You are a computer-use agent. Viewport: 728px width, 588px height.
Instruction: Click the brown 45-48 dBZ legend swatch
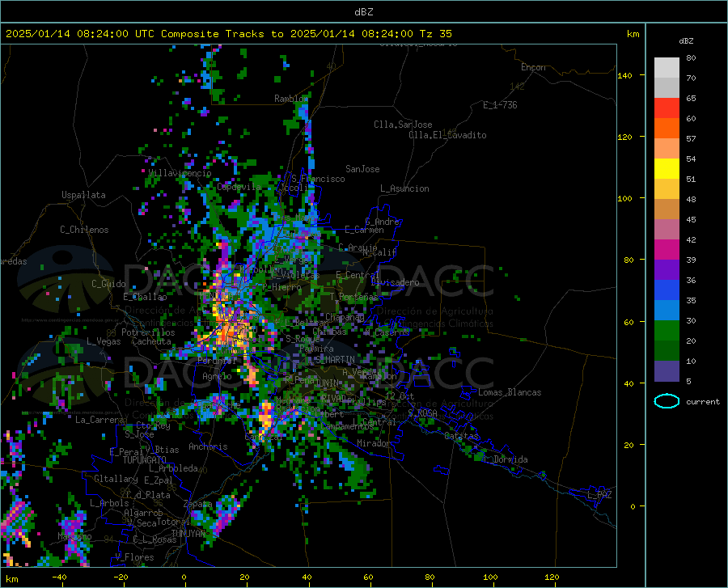pyautogui.click(x=667, y=209)
